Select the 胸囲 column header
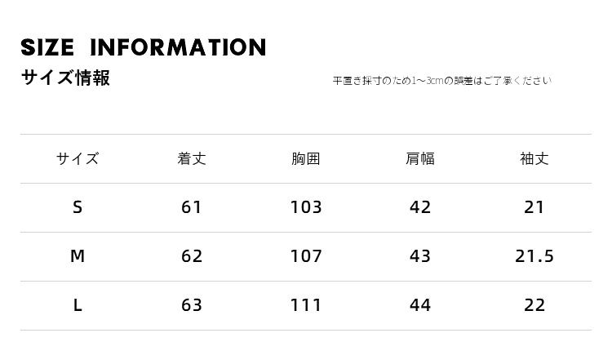Image resolution: width=612 pixels, height=364 pixels. pos(306,158)
